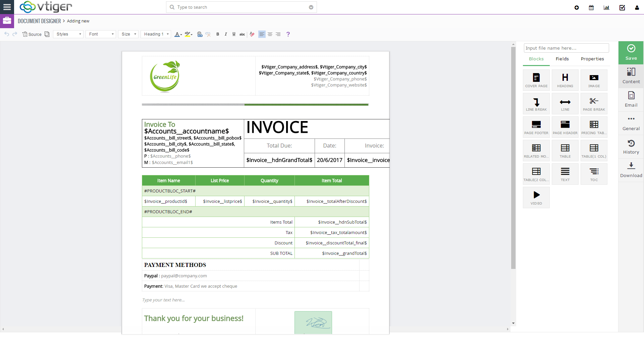
Task: Insert a Page Break block
Action: [594, 103]
